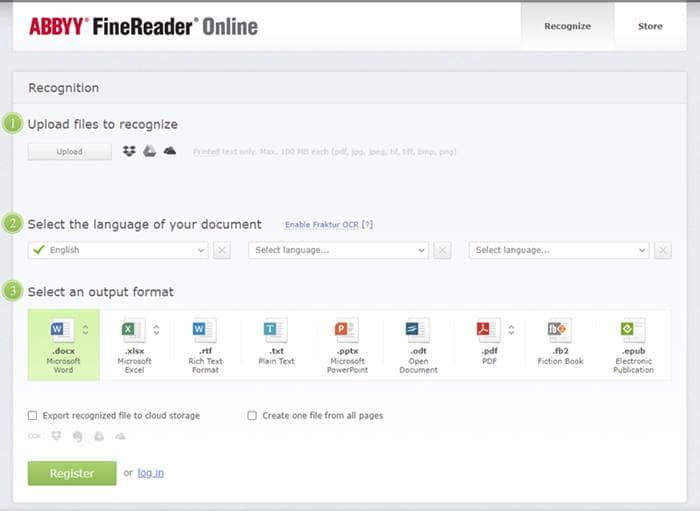
Task: Pick the .pptx Microsoft PowerPoint format
Action: (x=347, y=345)
